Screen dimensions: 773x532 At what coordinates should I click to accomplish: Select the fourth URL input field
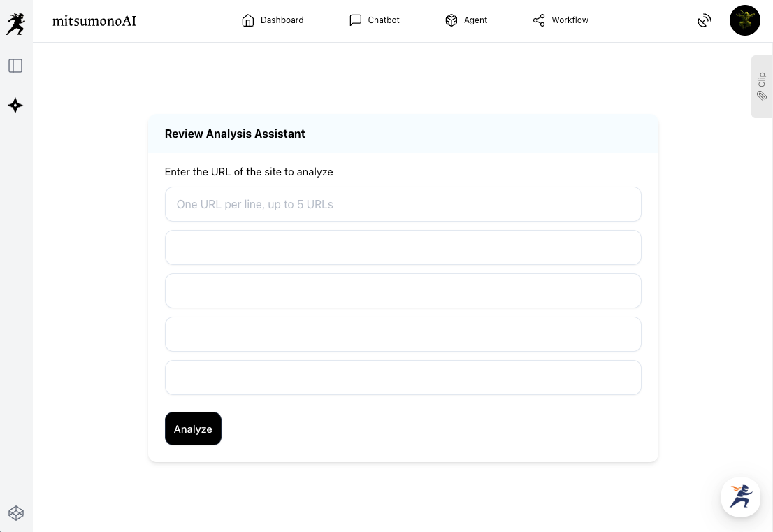point(403,334)
